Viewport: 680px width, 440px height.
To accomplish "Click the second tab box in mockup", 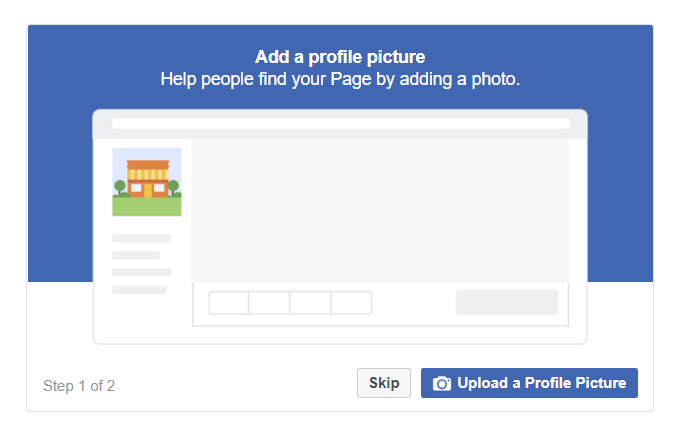I will 269,303.
